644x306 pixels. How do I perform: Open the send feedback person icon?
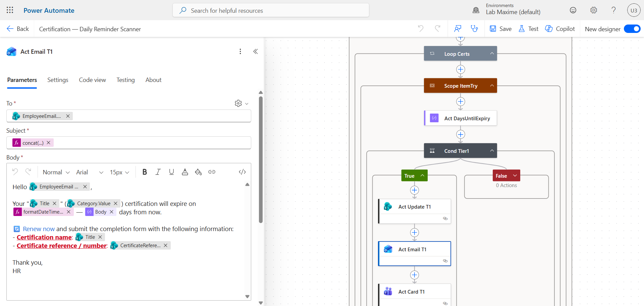[x=458, y=29]
